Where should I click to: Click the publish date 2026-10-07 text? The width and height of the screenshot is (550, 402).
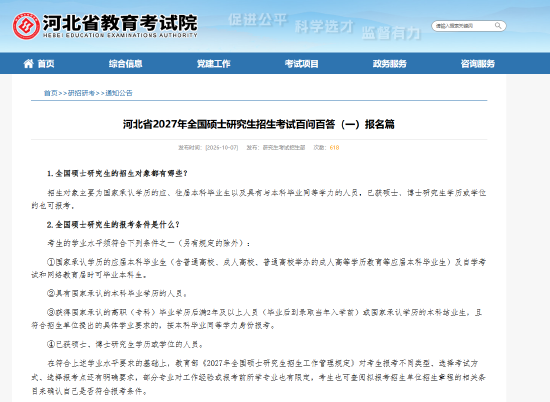click(222, 148)
